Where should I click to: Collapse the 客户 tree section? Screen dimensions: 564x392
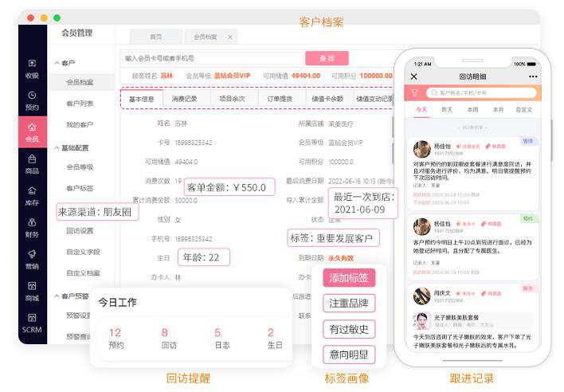[57, 63]
